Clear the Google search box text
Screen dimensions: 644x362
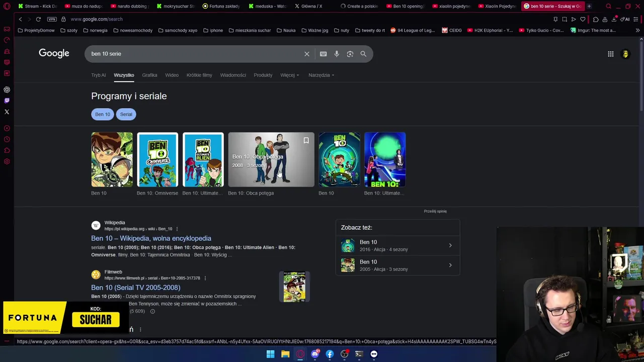coord(307,54)
